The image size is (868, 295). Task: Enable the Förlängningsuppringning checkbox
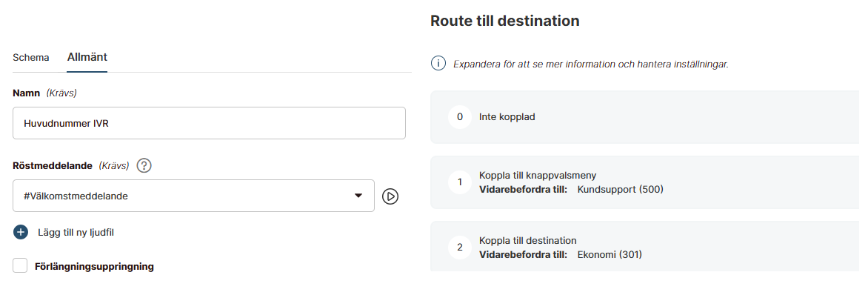(21, 266)
